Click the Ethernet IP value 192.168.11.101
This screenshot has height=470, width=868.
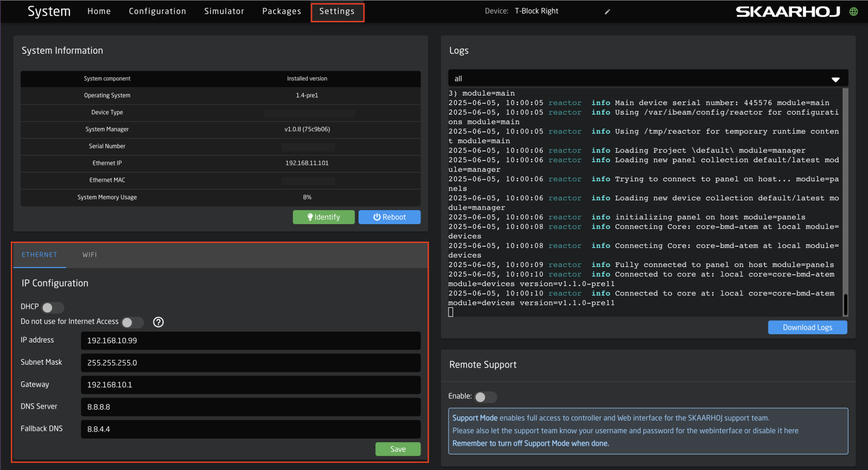(307, 163)
